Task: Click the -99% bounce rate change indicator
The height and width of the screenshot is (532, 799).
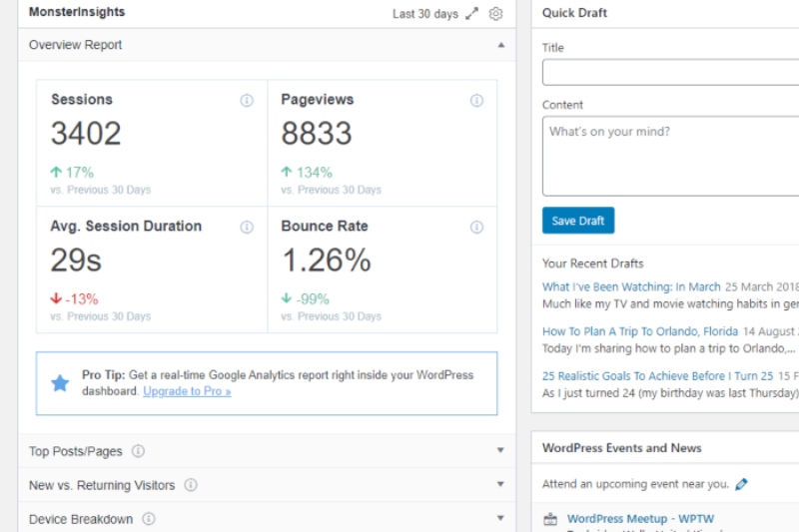Action: [x=306, y=298]
